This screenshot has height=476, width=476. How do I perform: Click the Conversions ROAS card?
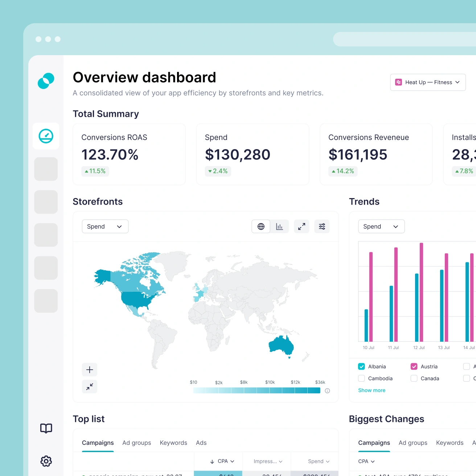(x=129, y=154)
